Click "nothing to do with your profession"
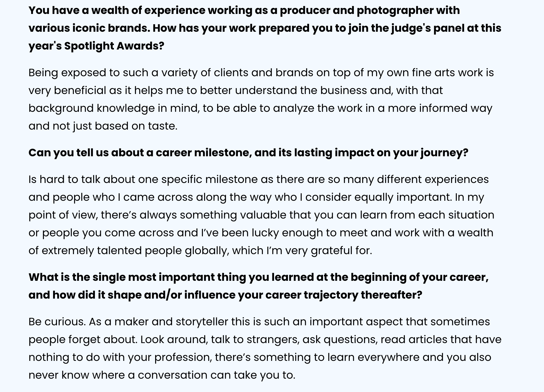This screenshot has height=392, width=544. pyautogui.click(x=120, y=357)
